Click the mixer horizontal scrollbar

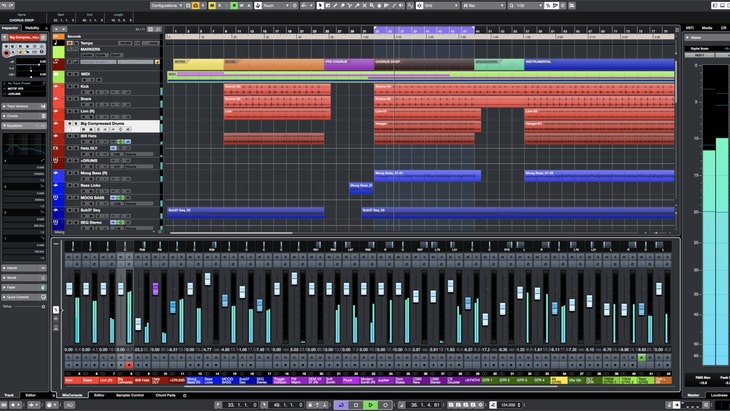coord(371,386)
